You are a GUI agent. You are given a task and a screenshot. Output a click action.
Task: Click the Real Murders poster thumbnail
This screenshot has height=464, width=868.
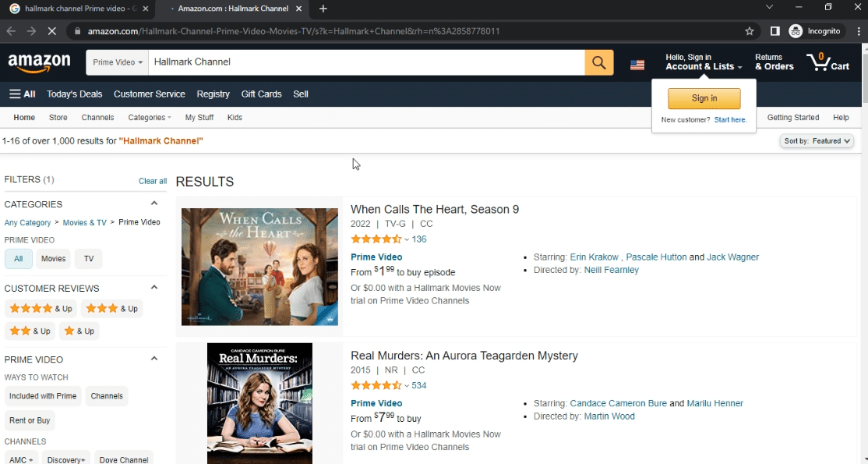[259, 404]
